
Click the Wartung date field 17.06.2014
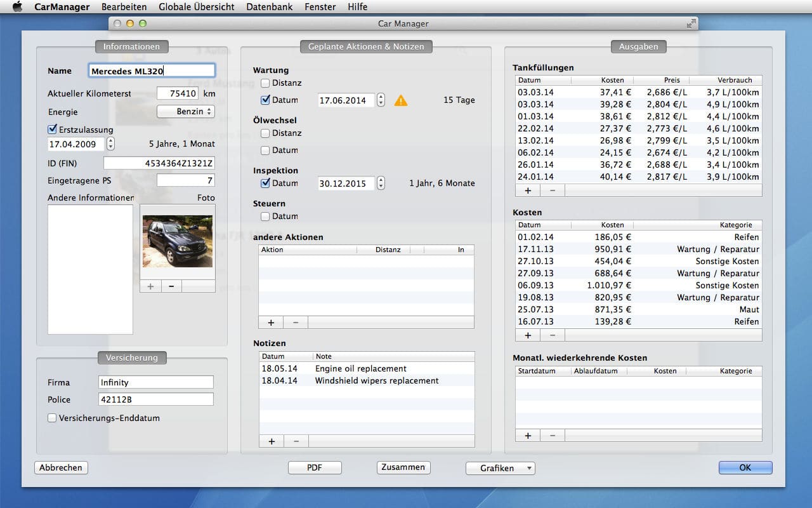pyautogui.click(x=346, y=100)
